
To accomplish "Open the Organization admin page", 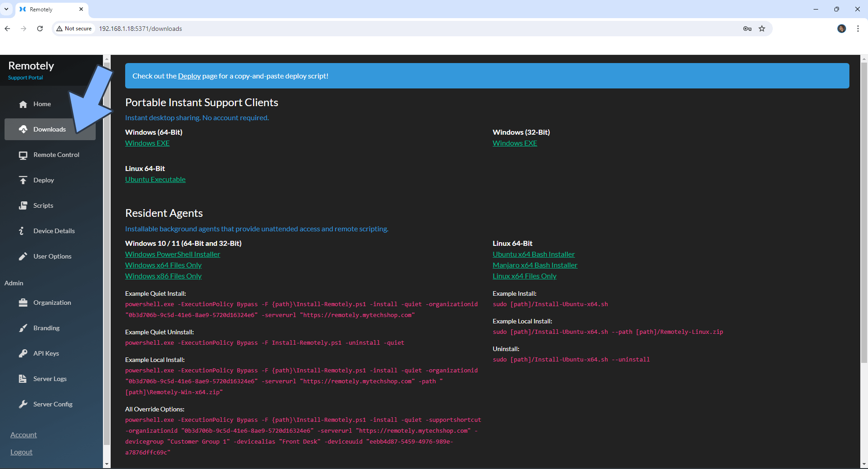I will coord(50,303).
